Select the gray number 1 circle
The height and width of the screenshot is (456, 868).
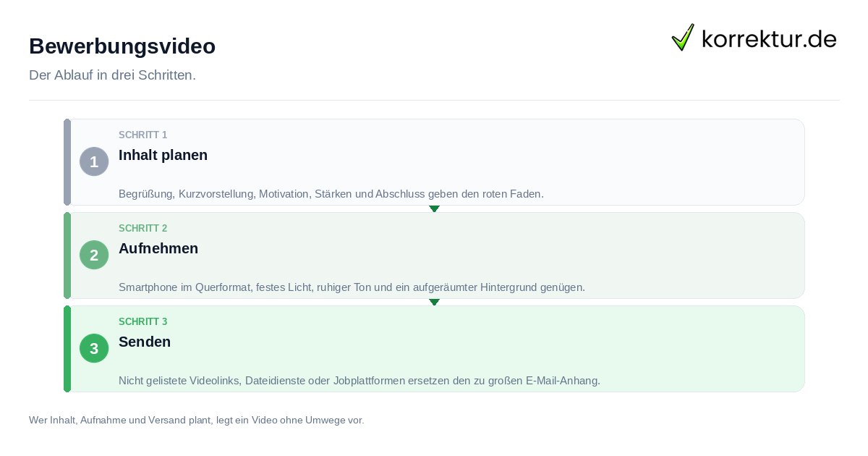(x=94, y=161)
